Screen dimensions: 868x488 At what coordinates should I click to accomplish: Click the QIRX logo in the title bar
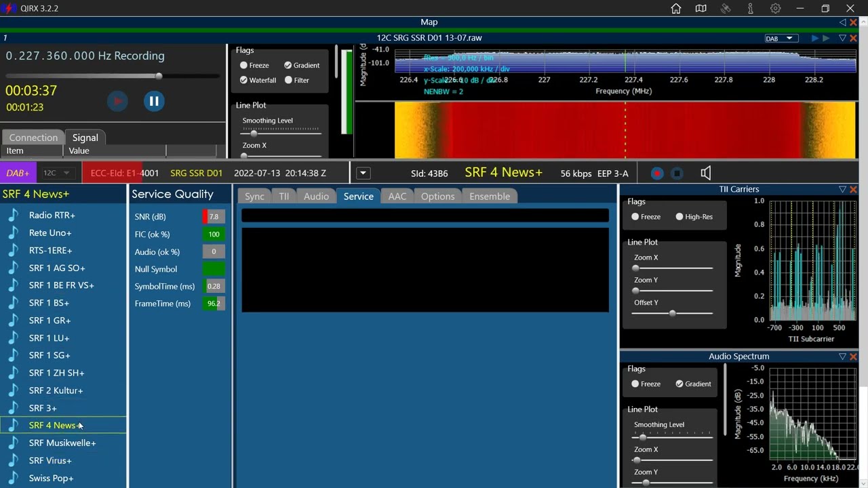[9, 9]
